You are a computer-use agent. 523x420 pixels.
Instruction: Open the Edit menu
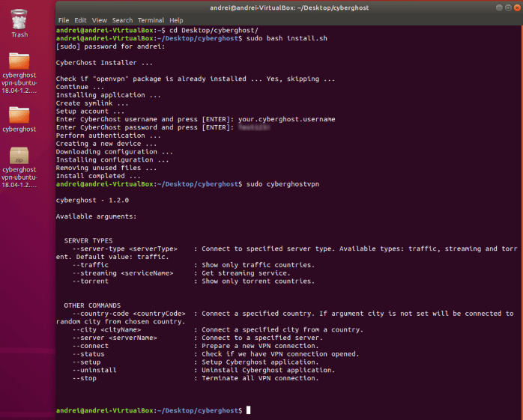click(x=80, y=20)
